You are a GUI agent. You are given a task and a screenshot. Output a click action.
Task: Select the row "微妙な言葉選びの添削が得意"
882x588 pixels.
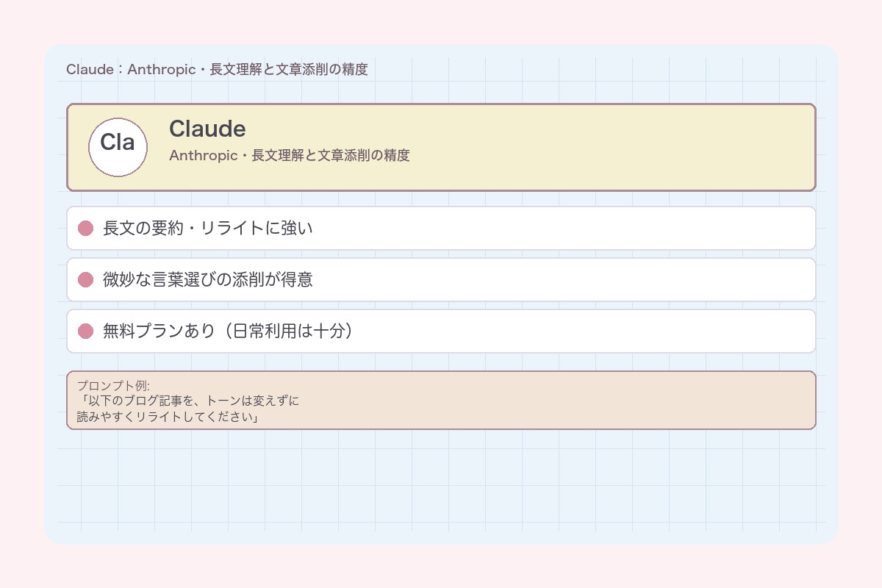coord(441,279)
